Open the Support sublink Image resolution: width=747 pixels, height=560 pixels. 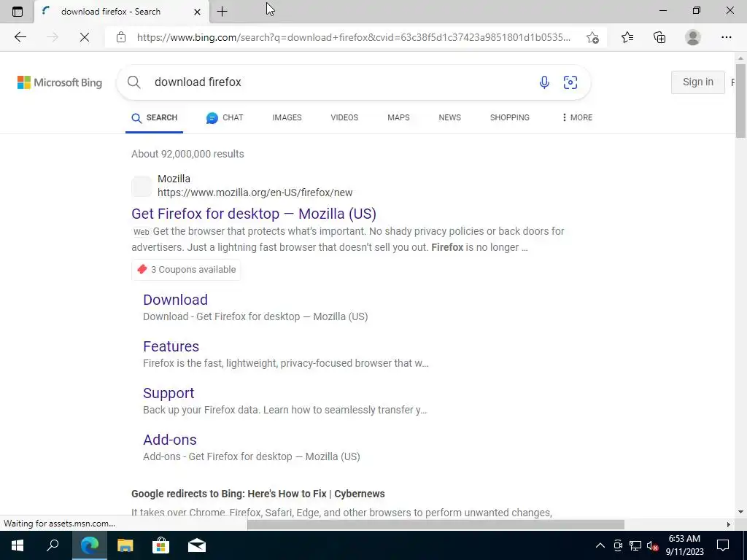pyautogui.click(x=169, y=393)
